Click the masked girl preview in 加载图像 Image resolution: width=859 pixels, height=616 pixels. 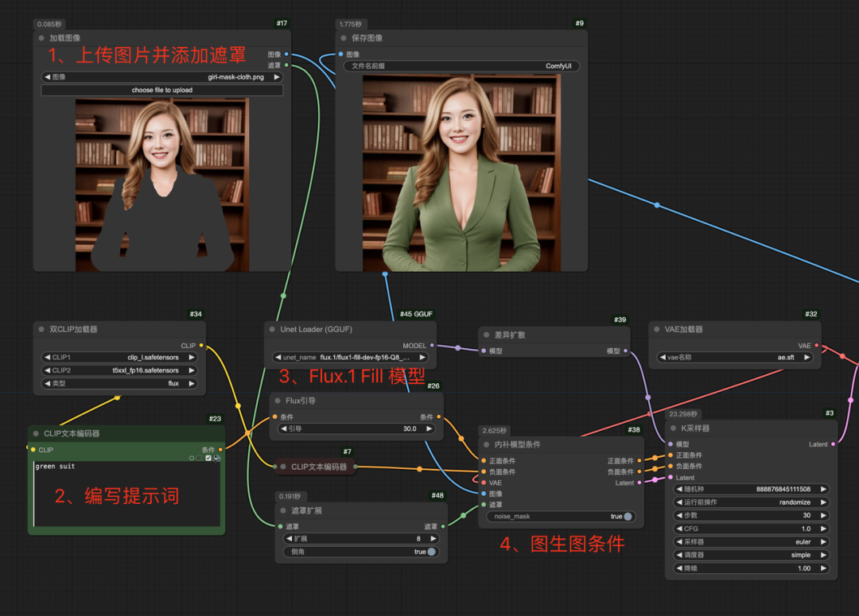162,185
